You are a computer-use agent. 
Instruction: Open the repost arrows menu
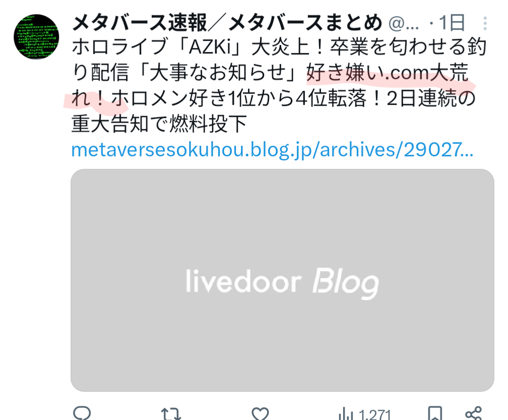(x=171, y=414)
